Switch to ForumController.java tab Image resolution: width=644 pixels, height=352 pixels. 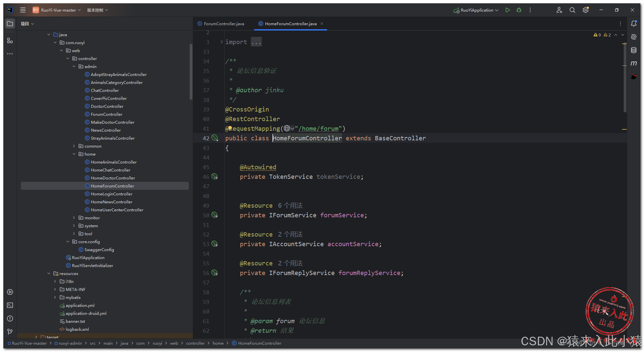point(221,24)
